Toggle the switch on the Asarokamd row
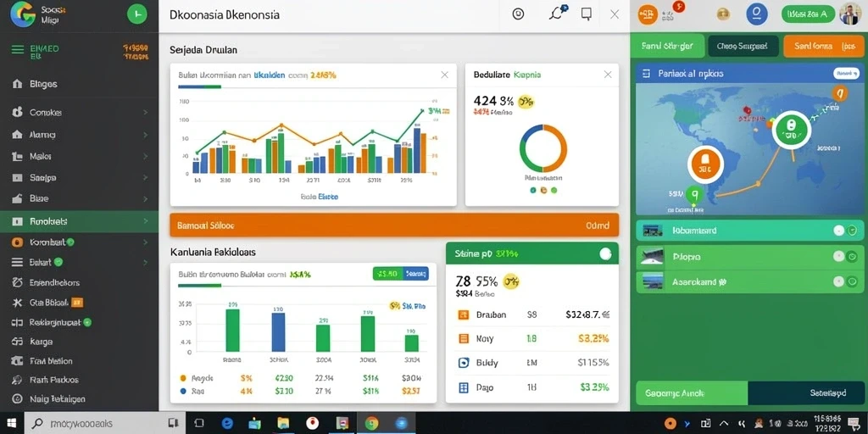 click(x=845, y=281)
